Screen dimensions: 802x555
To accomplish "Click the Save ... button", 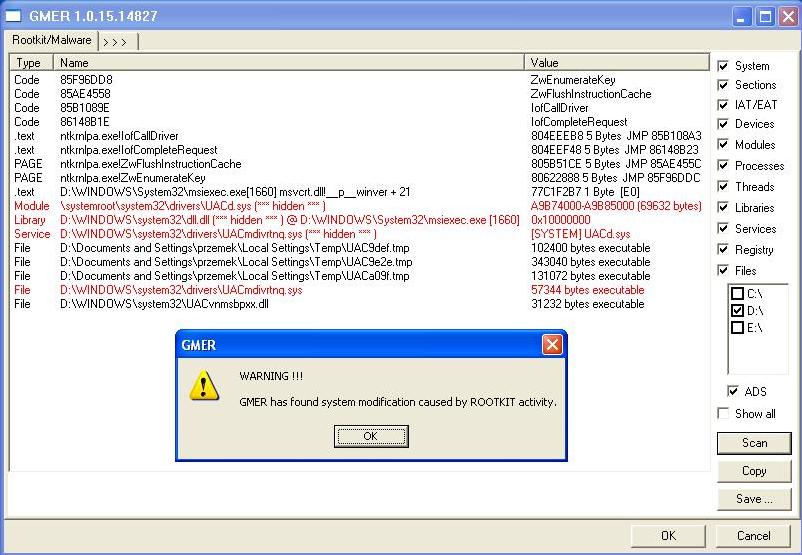I will 754,499.
